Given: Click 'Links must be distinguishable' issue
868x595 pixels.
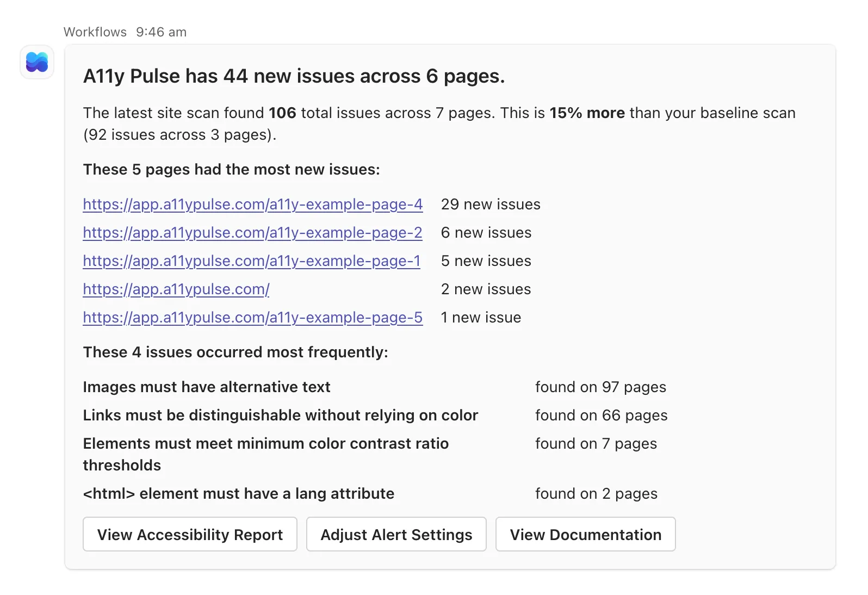Looking at the screenshot, I should (281, 415).
